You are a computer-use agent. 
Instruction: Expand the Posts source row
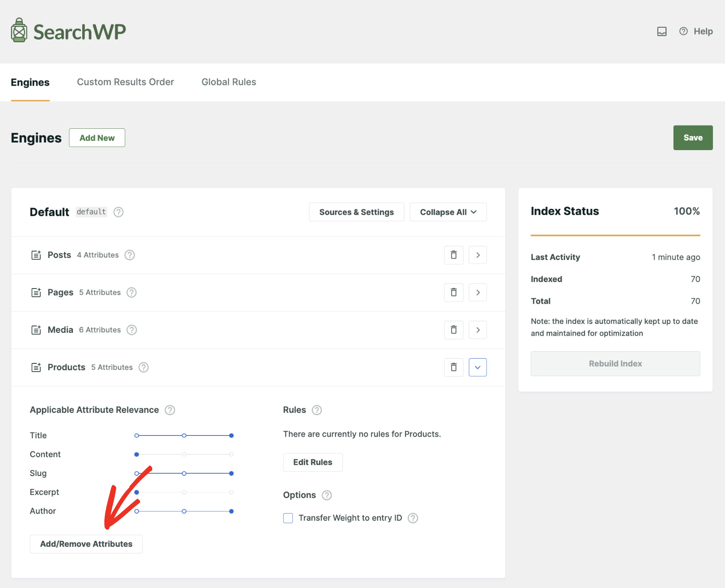click(x=478, y=255)
